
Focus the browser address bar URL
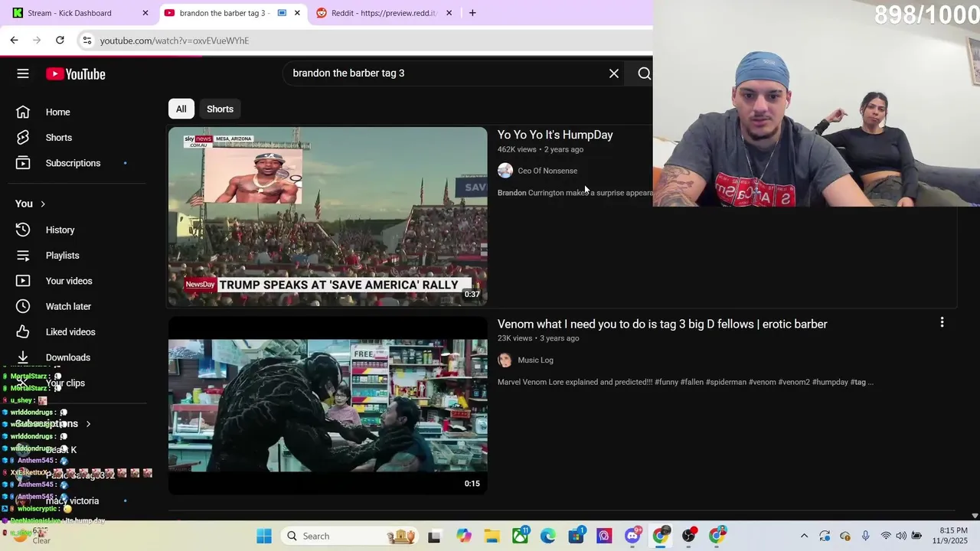pyautogui.click(x=174, y=41)
